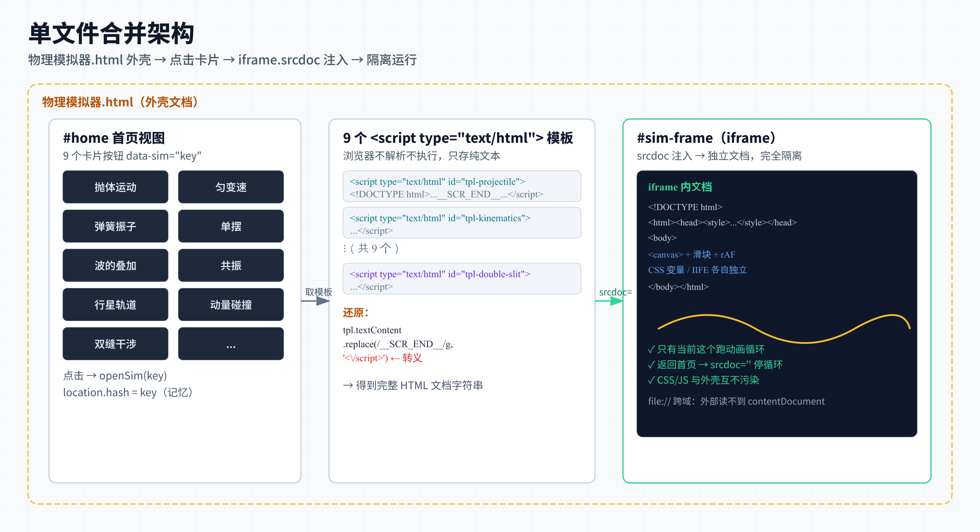980x532 pixels.
Task: Click the #sim-frame（iframe）heading
Action: pyautogui.click(x=706, y=138)
